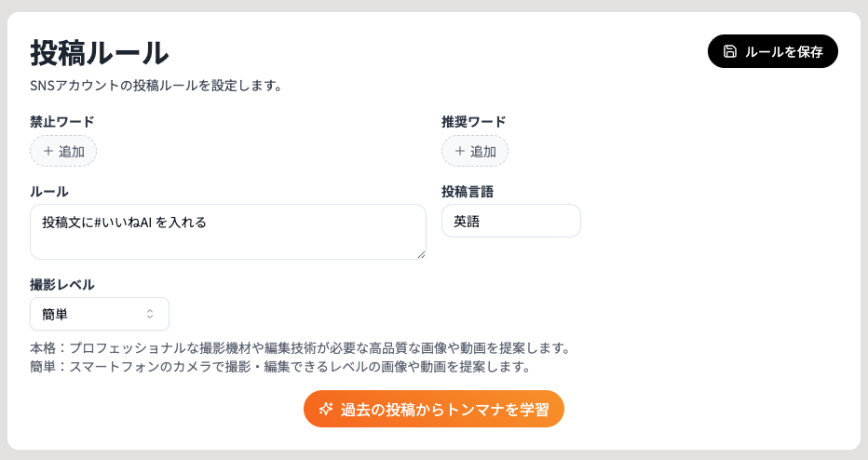Click the sparkle icon on the orange button
This screenshot has width=868, height=460.
(x=326, y=409)
